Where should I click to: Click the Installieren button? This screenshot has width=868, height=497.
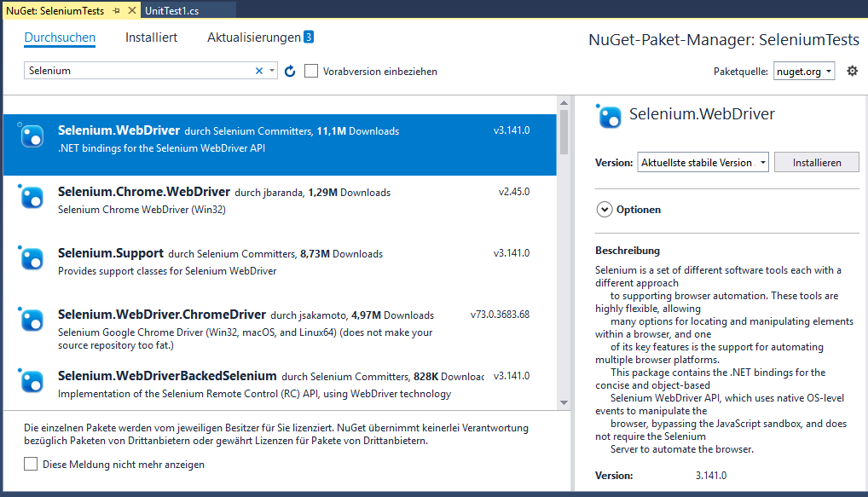pyautogui.click(x=817, y=162)
